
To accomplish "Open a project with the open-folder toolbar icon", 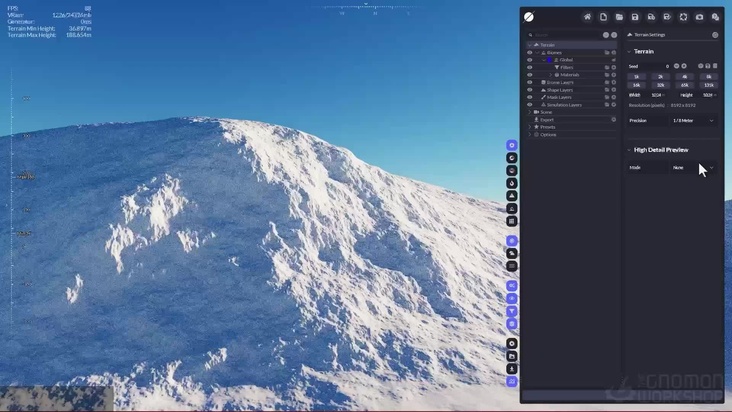I will (619, 17).
